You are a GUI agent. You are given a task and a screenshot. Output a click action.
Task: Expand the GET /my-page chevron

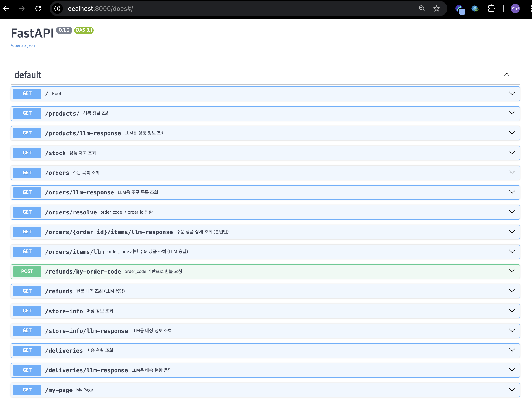pyautogui.click(x=512, y=390)
